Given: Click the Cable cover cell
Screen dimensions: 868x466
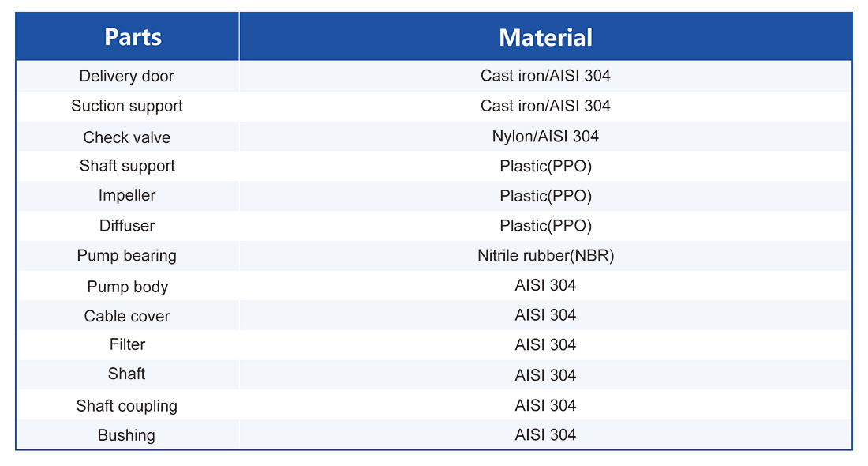Looking at the screenshot, I should 126,316.
